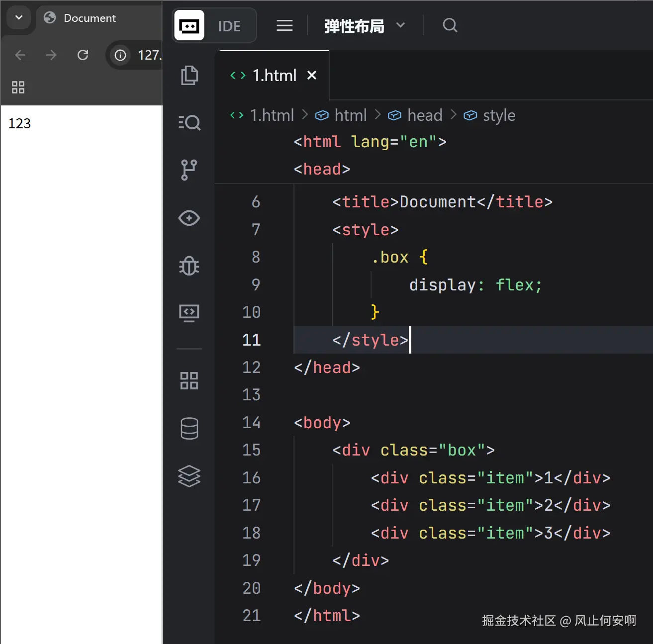Image resolution: width=653 pixels, height=644 pixels.
Task: Click the item div containing 3
Action: point(490,533)
